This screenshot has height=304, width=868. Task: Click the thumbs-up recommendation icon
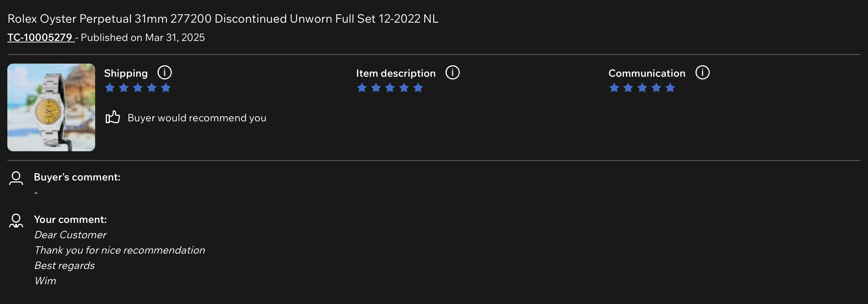113,117
